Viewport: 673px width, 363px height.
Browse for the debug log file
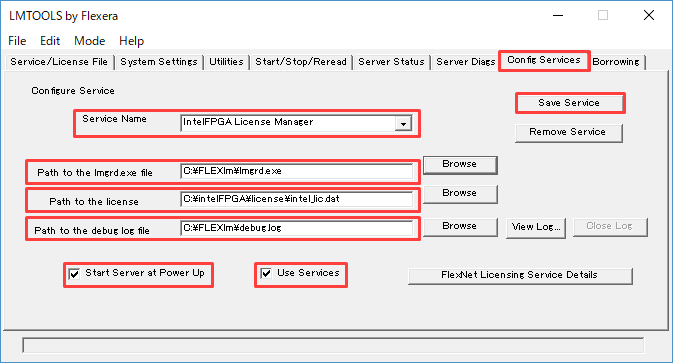(460, 227)
